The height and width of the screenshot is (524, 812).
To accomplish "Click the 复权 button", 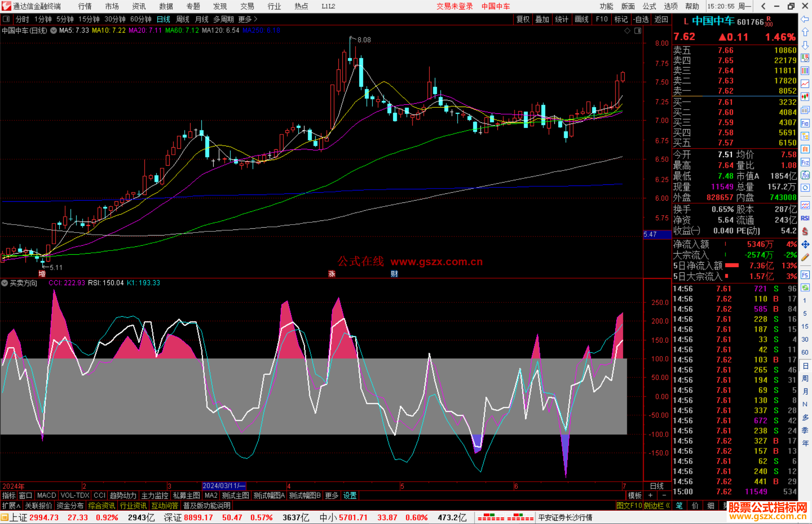I will point(523,19).
